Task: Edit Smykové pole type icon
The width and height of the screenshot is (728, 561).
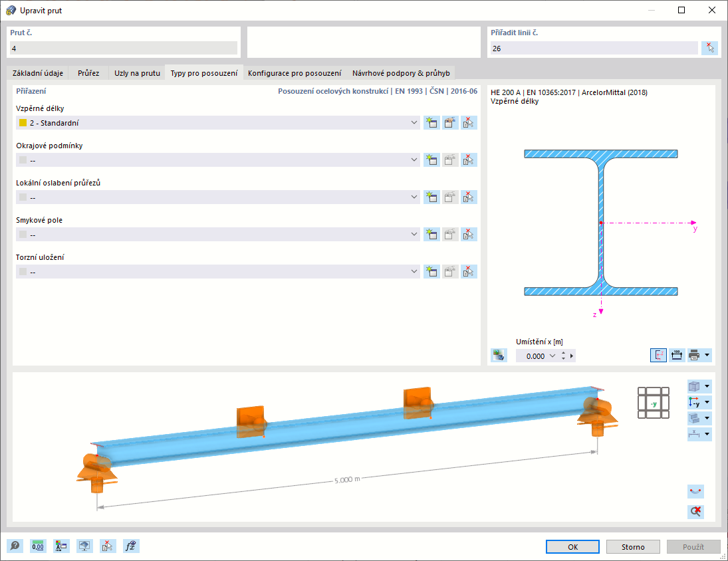Action: pos(450,235)
